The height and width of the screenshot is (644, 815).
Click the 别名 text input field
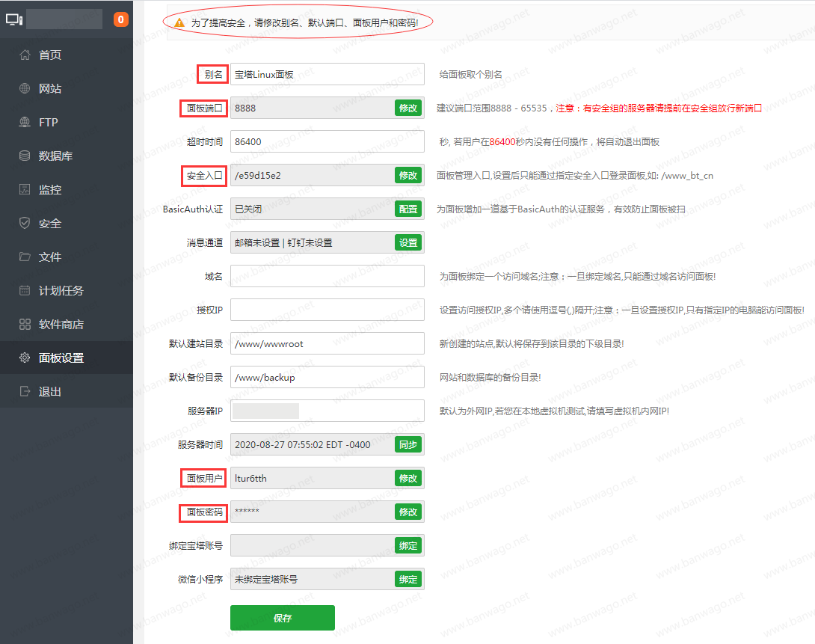(x=327, y=74)
